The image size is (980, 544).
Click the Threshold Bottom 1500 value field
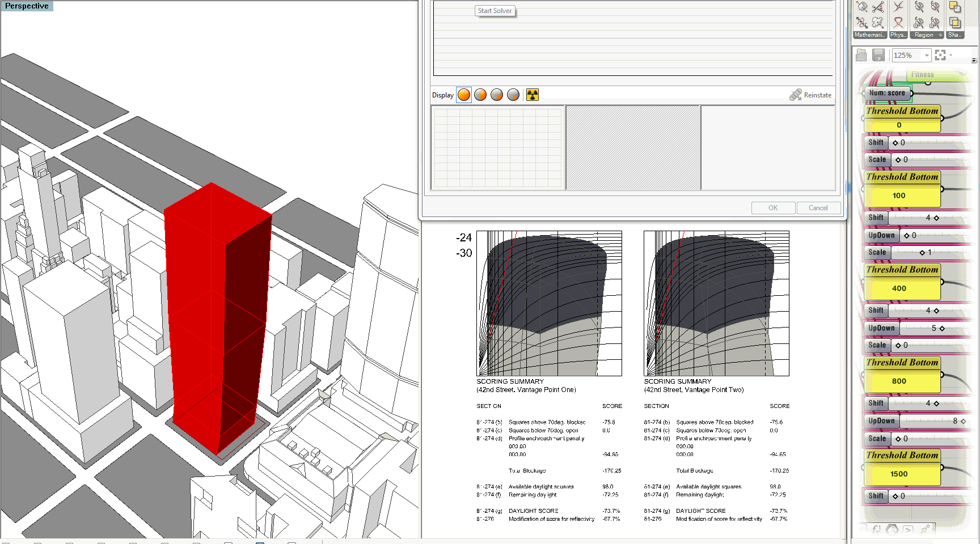coord(900,474)
